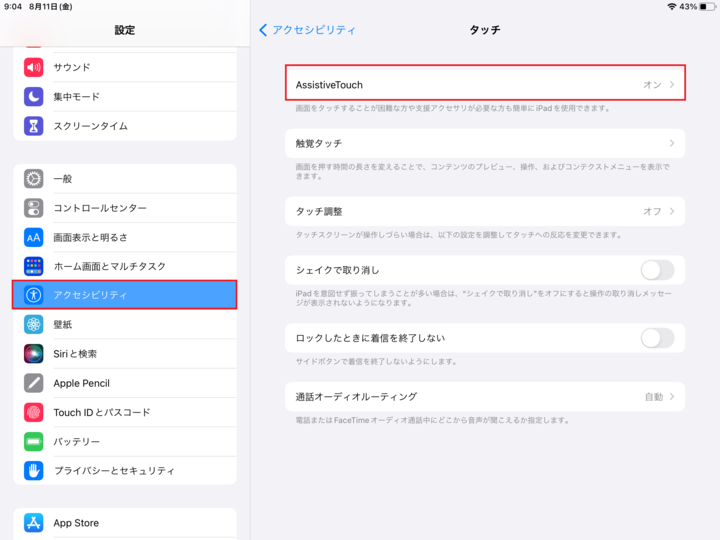Tap the Home Screen & Multitasking grid icon

coord(34,266)
